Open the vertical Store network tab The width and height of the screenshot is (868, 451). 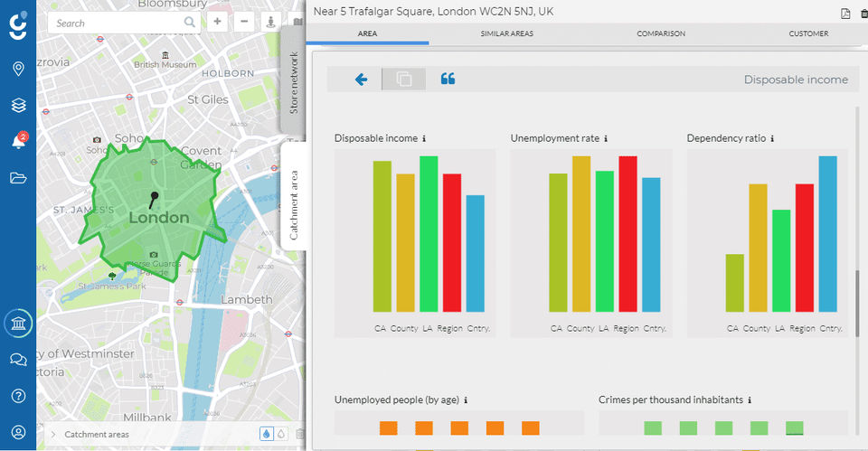293,82
